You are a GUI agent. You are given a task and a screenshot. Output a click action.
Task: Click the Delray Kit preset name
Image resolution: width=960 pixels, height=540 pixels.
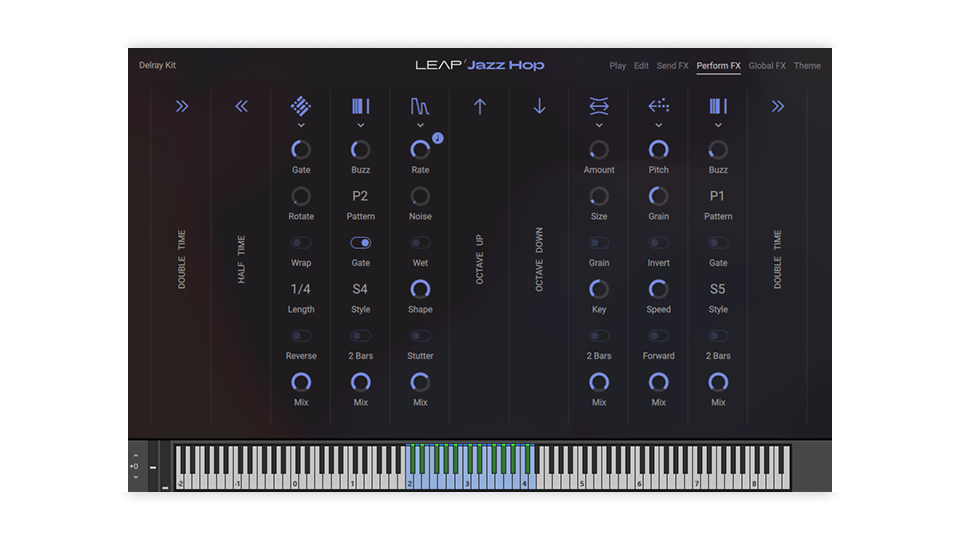157,66
